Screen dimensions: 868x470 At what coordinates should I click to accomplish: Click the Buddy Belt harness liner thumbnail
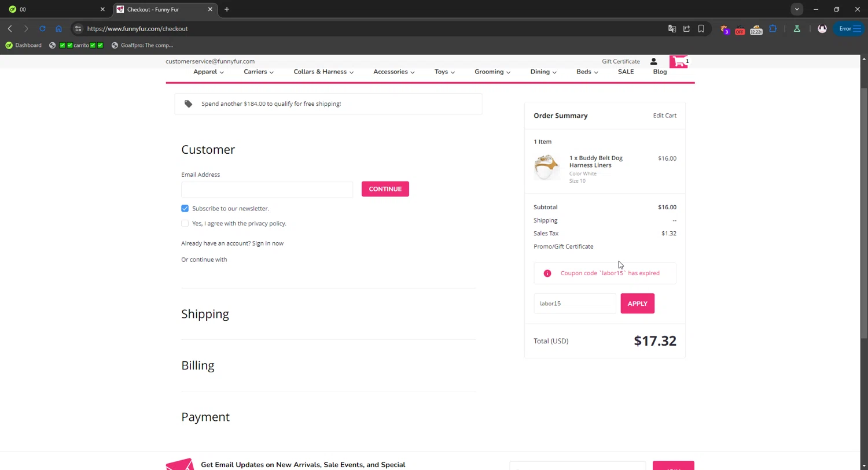tap(546, 168)
